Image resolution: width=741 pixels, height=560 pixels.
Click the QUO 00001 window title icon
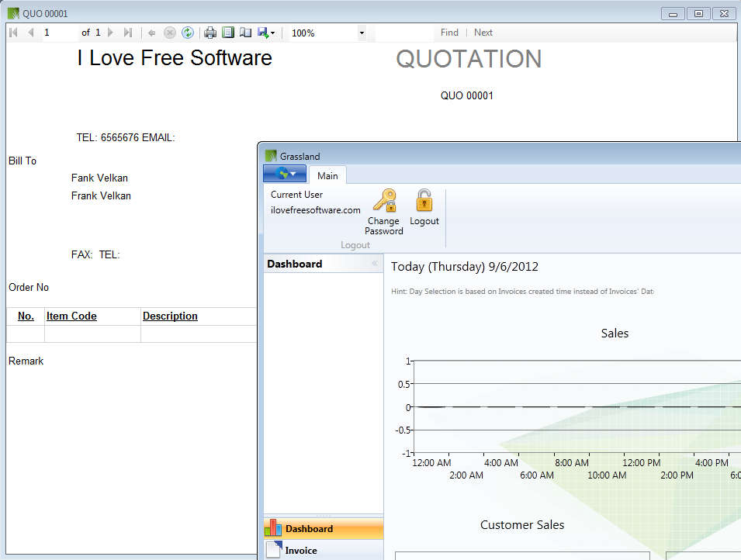(14, 13)
